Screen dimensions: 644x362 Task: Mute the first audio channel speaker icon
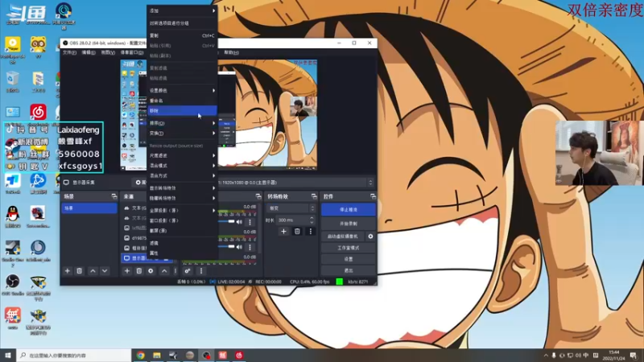click(239, 222)
